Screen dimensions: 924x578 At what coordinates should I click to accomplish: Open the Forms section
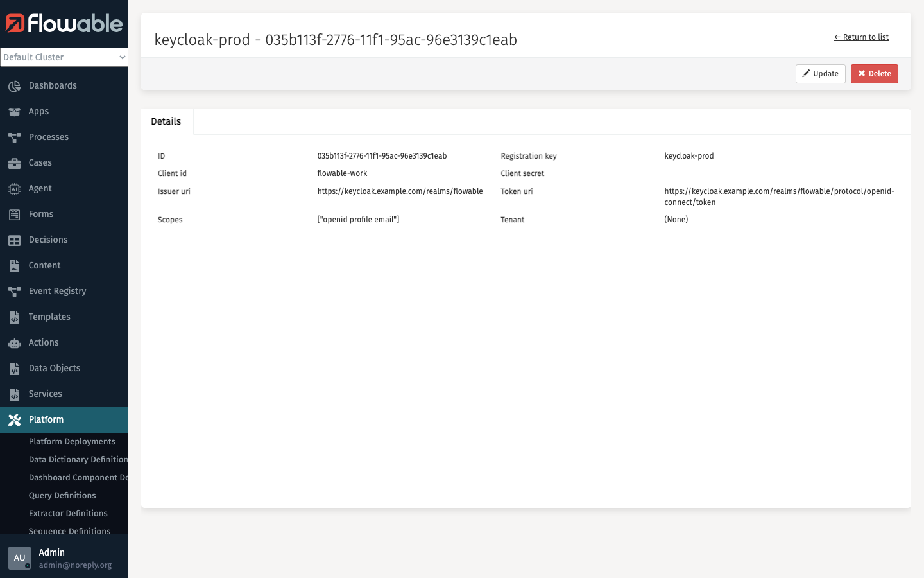click(x=40, y=214)
